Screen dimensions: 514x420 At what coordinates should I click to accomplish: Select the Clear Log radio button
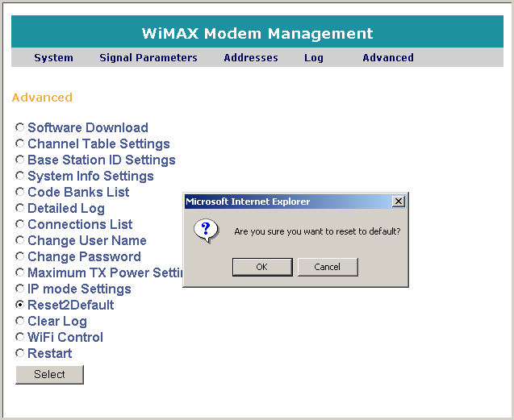tap(20, 321)
